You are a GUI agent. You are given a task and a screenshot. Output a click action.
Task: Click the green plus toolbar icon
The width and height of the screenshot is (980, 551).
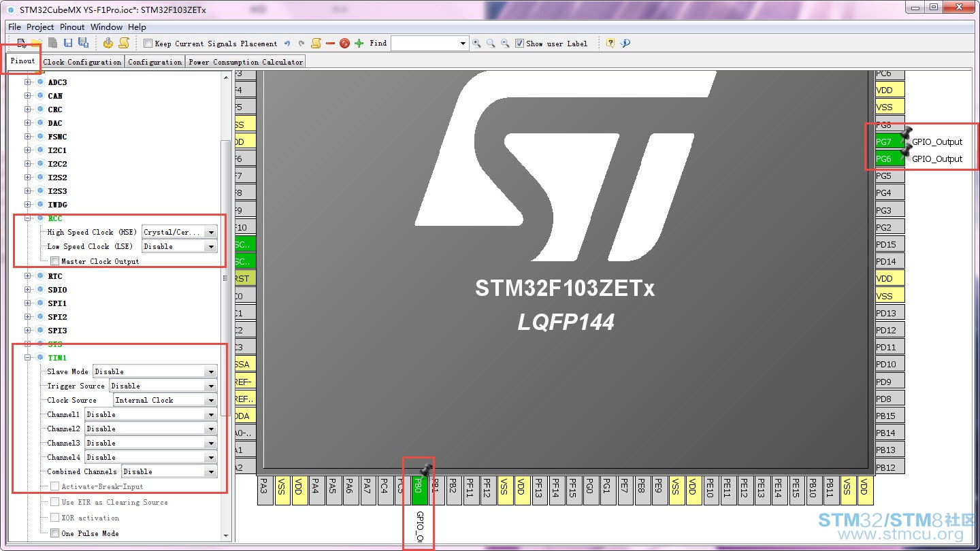[x=359, y=44]
